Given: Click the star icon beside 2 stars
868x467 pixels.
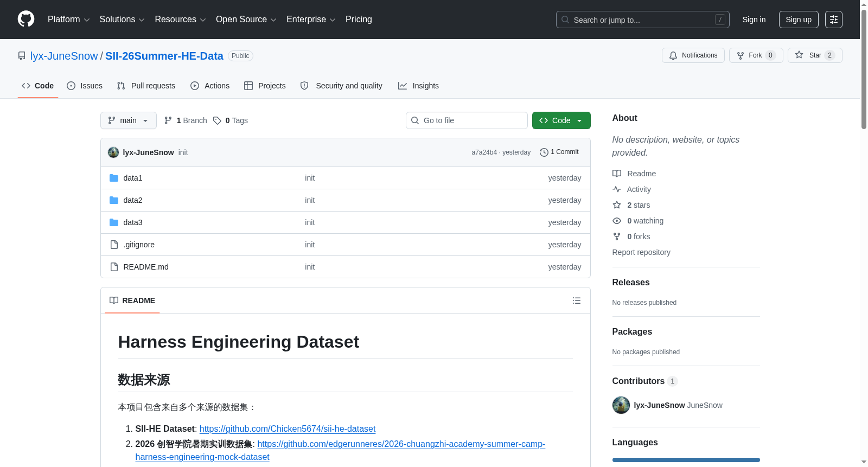Looking at the screenshot, I should click(617, 205).
